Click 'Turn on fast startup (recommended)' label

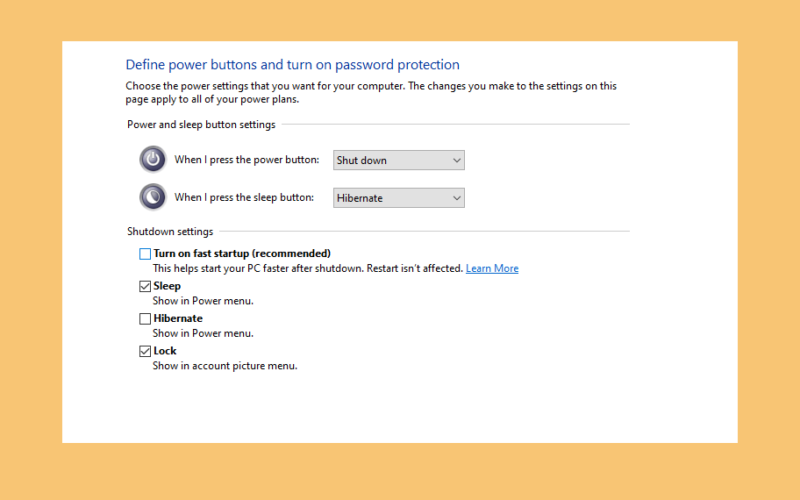242,254
